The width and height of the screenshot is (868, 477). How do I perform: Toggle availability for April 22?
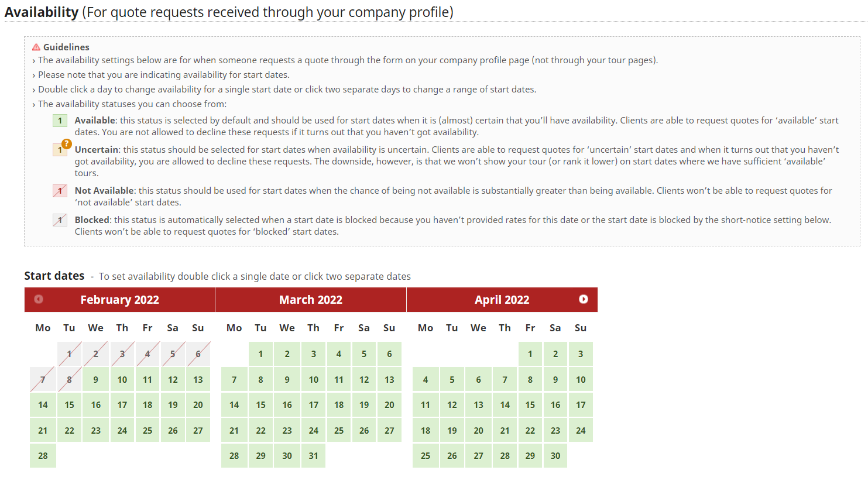[530, 430]
